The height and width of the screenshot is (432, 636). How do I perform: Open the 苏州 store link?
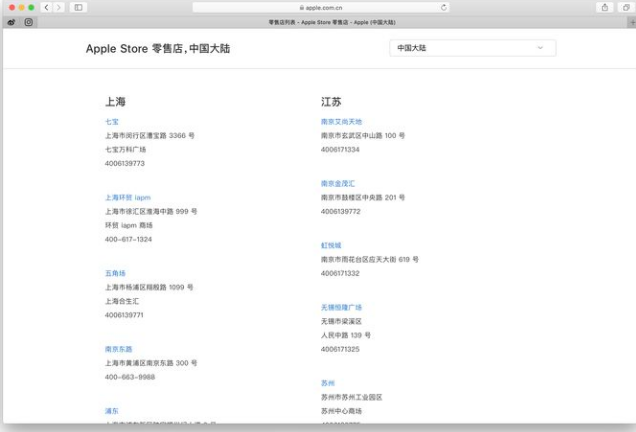tap(328, 383)
